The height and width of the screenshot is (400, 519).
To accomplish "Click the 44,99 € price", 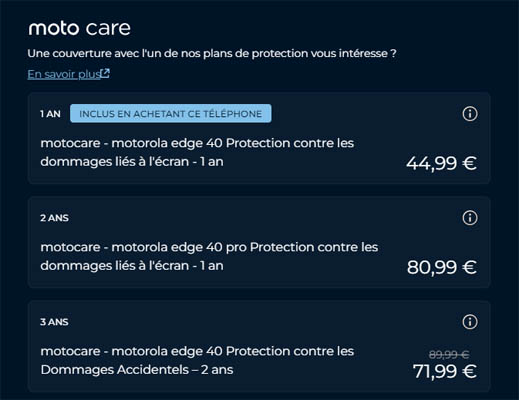I will coord(441,163).
